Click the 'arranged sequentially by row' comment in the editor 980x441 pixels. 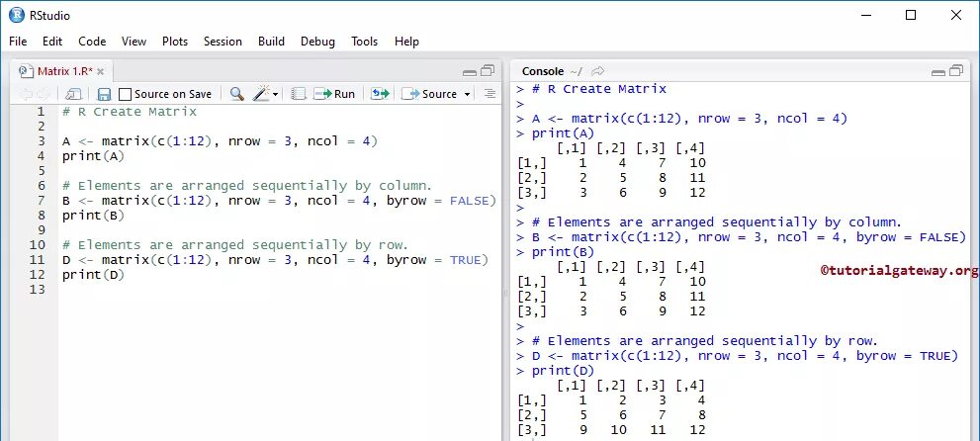[235, 245]
